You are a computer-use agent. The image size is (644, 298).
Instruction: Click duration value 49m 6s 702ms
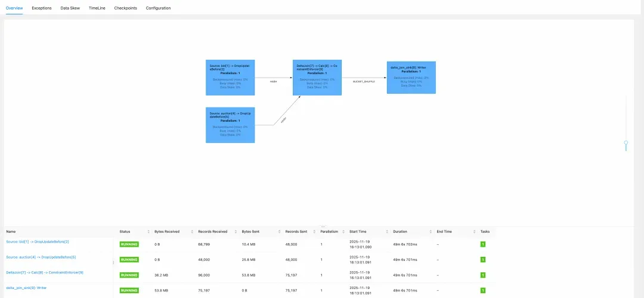tap(406, 244)
